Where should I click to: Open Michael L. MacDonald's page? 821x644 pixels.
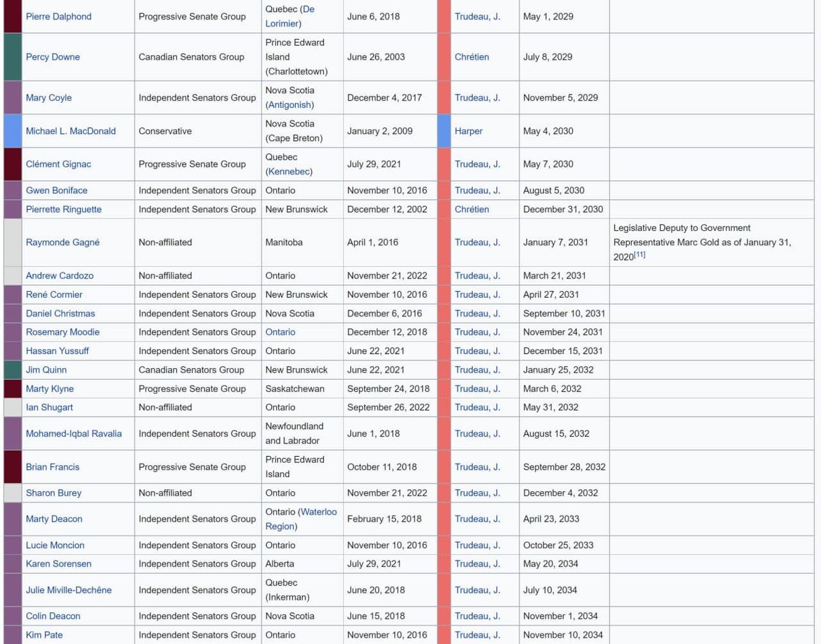[x=70, y=131]
